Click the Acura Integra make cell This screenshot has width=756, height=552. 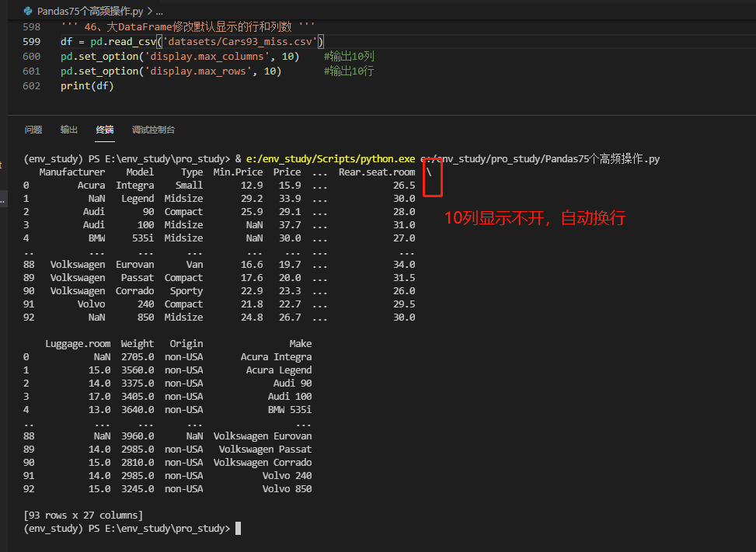pos(276,357)
